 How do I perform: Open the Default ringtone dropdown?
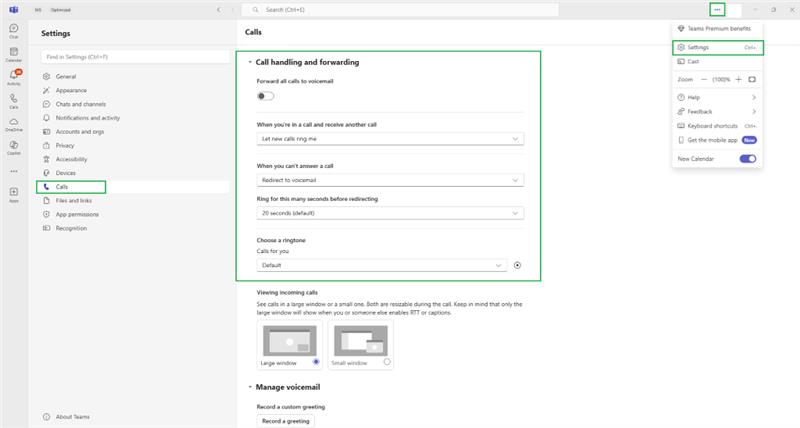pyautogui.click(x=382, y=265)
